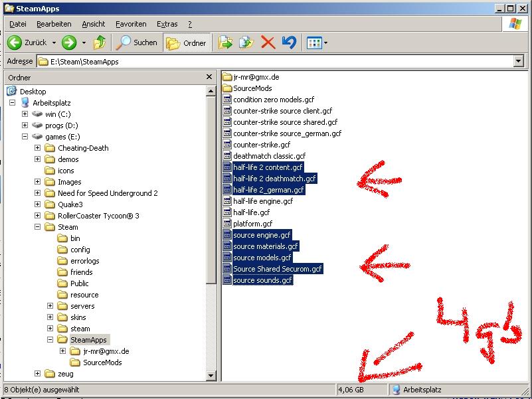Open Forward history dropdown arrow
Screen dimensions: 532x399
pyautogui.click(x=84, y=42)
